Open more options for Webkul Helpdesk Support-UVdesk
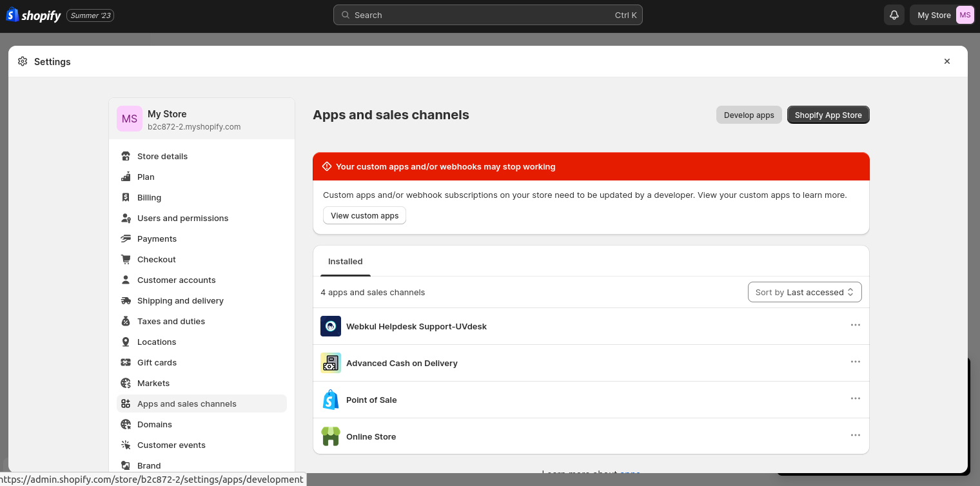 tap(856, 325)
